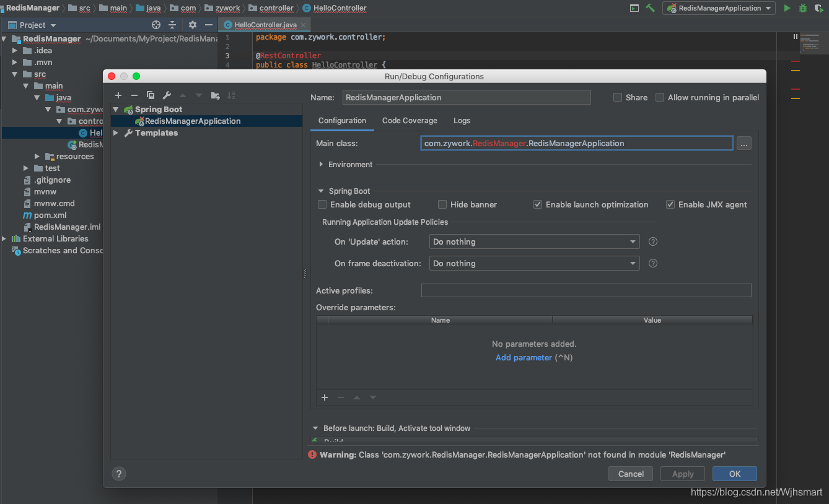Add a new run configuration

pos(118,95)
